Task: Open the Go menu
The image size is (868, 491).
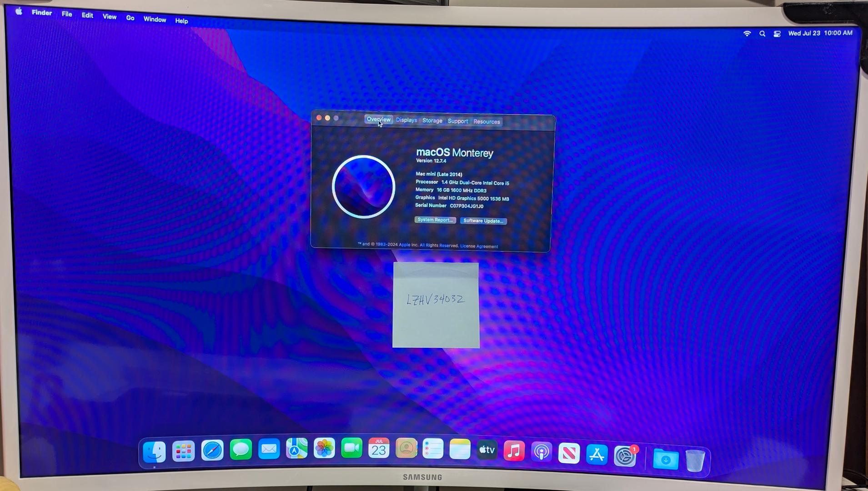Action: click(x=130, y=18)
